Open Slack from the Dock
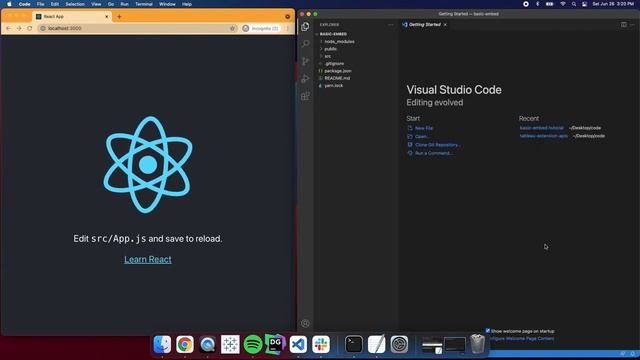The height and width of the screenshot is (360, 640). tap(321, 344)
